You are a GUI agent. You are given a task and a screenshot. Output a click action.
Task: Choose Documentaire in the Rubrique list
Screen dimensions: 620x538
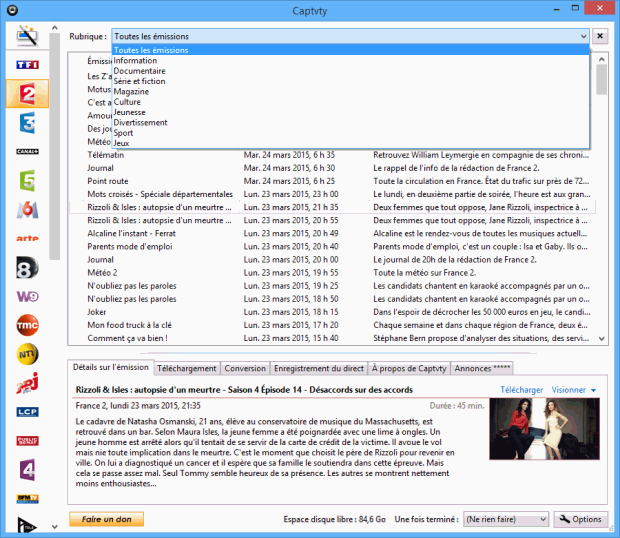(x=351, y=71)
